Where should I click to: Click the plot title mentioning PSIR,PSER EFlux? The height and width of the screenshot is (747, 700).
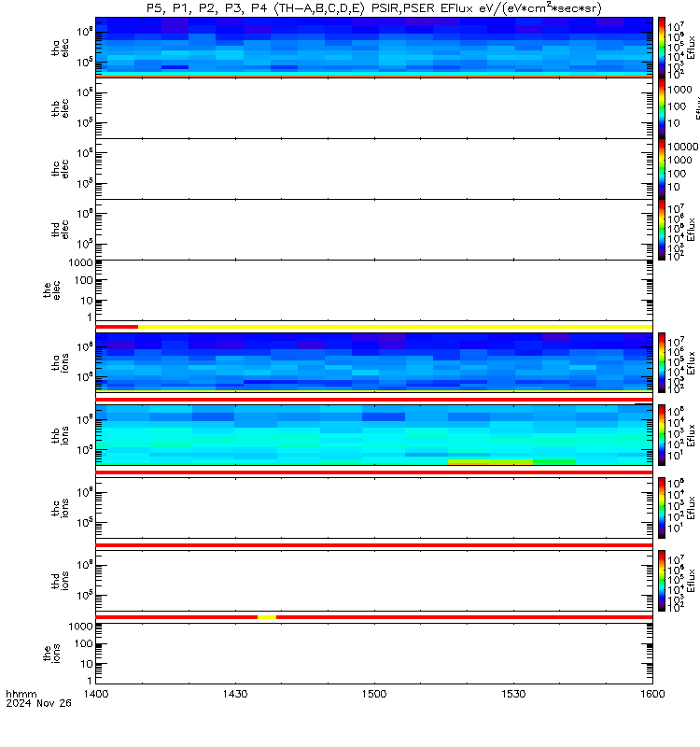[x=374, y=8]
